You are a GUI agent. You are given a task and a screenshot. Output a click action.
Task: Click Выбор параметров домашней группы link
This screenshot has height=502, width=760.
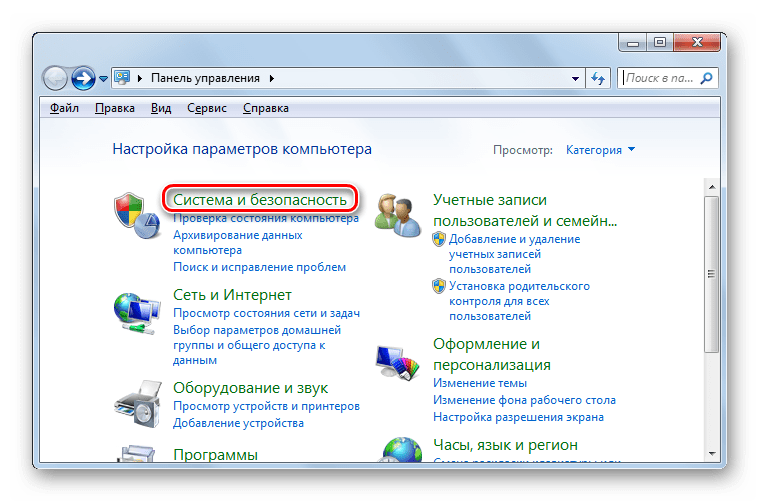click(257, 345)
